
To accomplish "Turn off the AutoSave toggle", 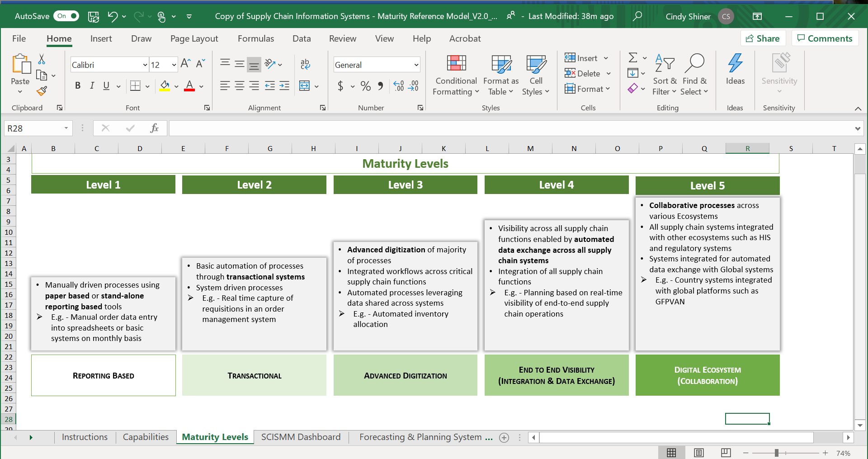I will (x=66, y=16).
